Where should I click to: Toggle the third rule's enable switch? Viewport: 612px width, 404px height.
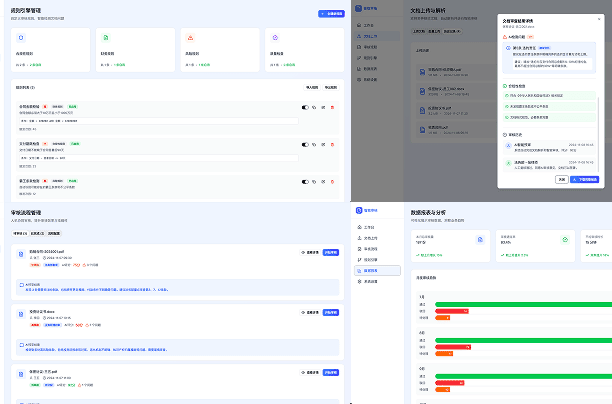click(x=304, y=181)
